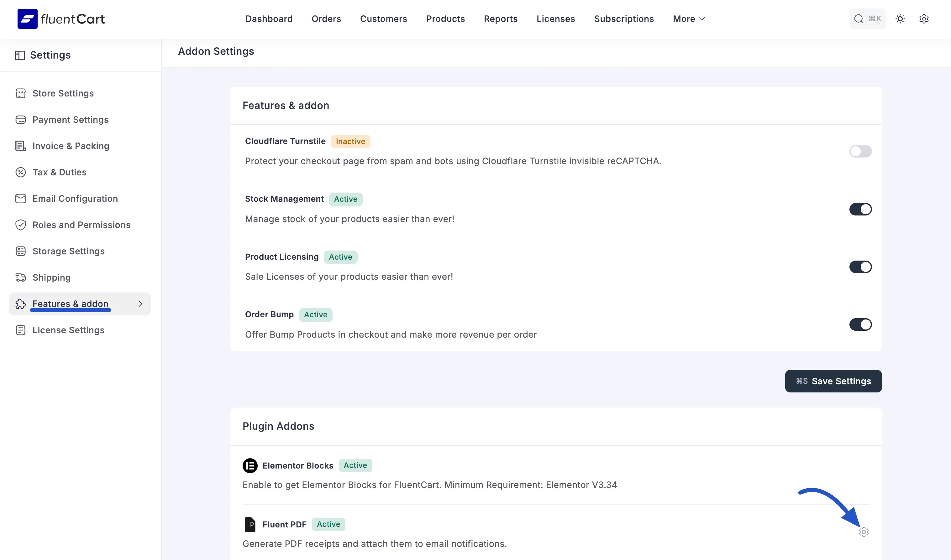Click the Fluent PDF settings gear icon
The image size is (951, 560).
click(x=864, y=532)
